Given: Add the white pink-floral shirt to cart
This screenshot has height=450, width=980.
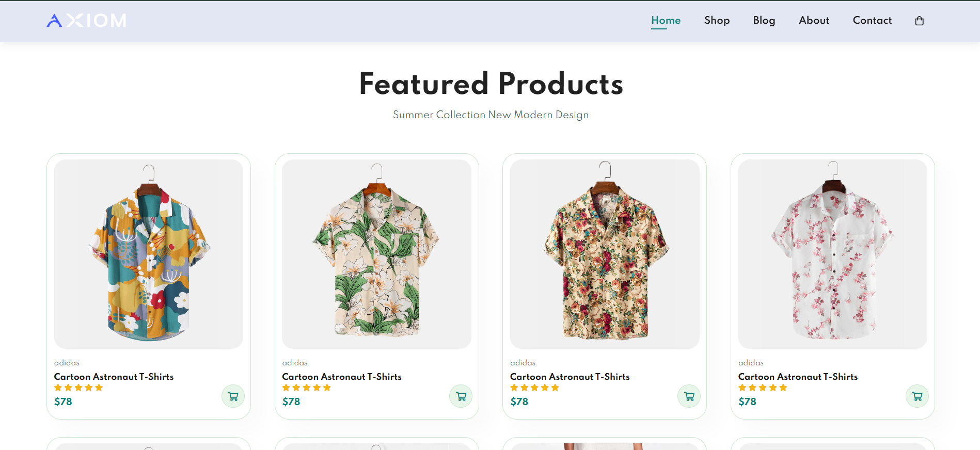Looking at the screenshot, I should [918, 396].
